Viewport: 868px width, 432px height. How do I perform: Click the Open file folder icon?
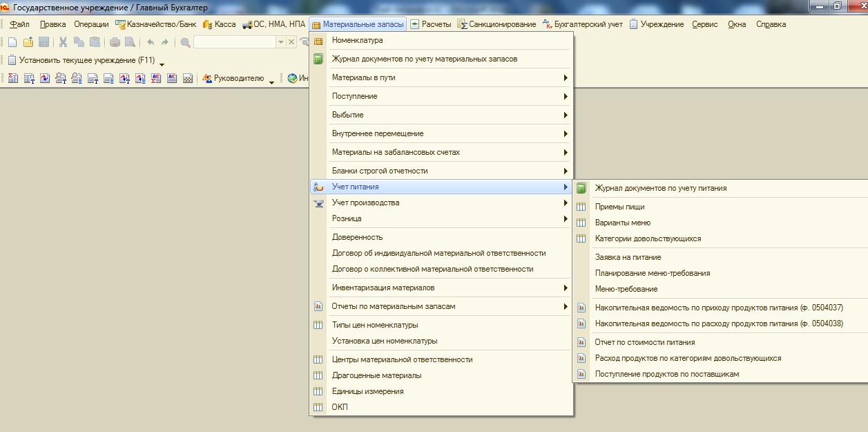(28, 42)
